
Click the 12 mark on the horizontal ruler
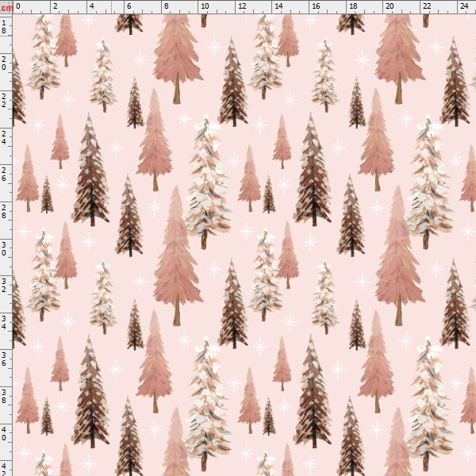click(x=242, y=6)
